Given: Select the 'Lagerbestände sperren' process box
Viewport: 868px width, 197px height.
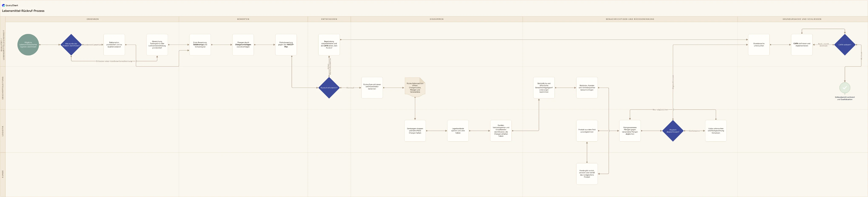Looking at the screenshot, I should [x=458, y=131].
